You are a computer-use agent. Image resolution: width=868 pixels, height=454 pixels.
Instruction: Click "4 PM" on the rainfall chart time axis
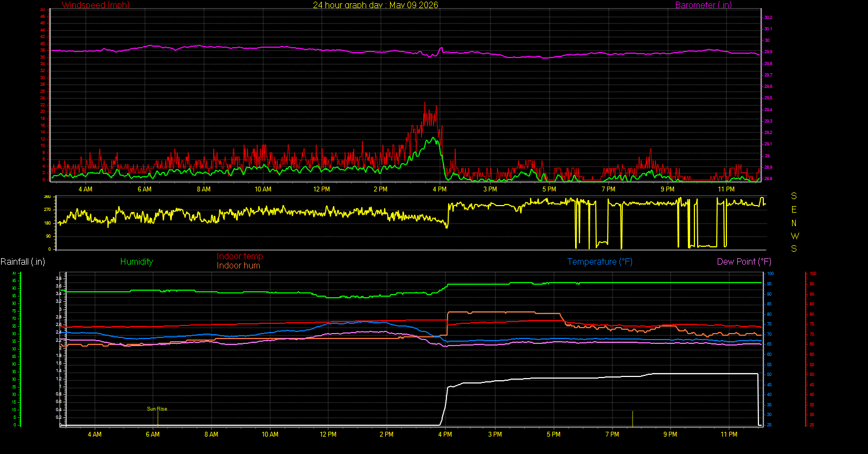pyautogui.click(x=445, y=434)
